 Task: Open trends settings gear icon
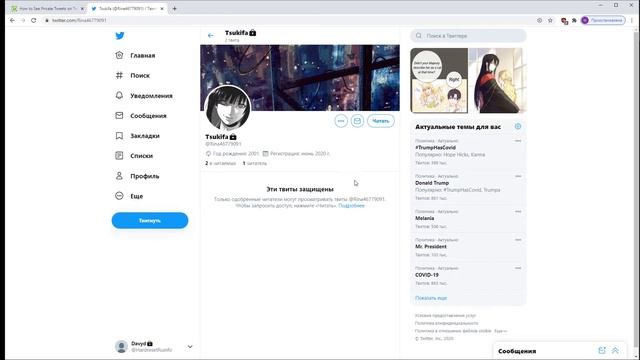(518, 127)
